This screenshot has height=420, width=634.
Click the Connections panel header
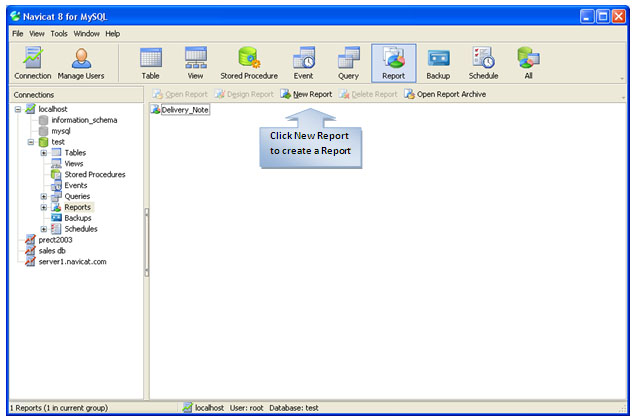76,95
